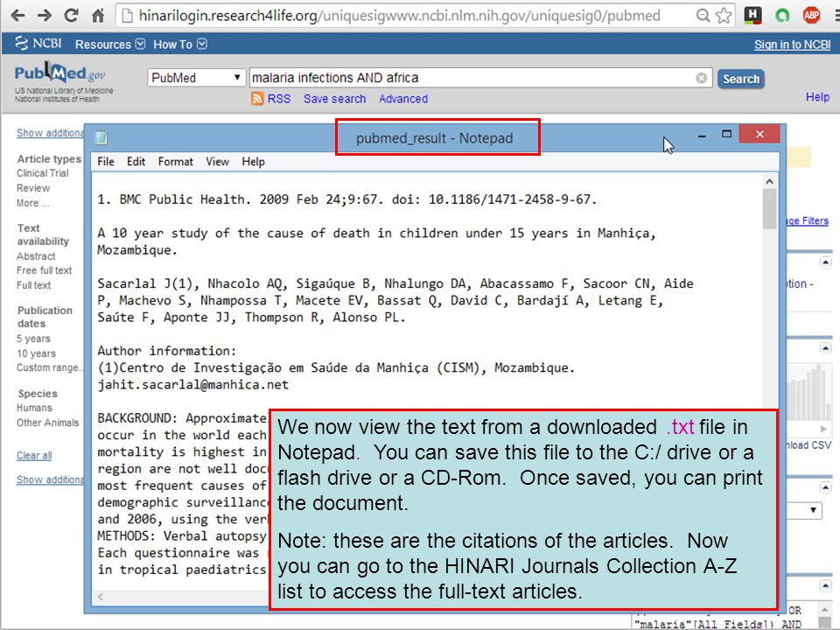Open the PubMed database selector dropdown
Screen dimensions: 840x630
click(196, 78)
